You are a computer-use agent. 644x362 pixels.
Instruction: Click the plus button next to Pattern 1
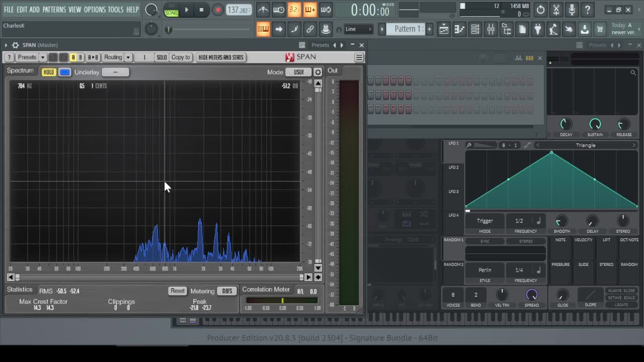(429, 29)
